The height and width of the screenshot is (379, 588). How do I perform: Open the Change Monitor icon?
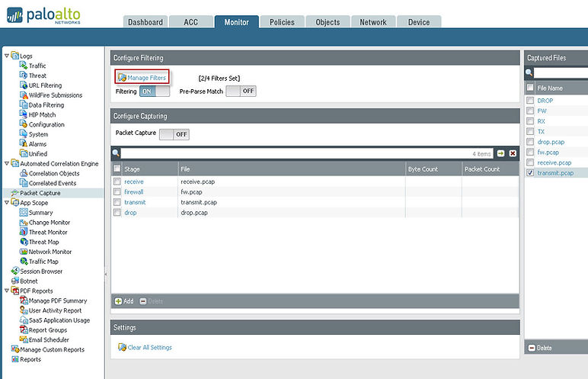pyautogui.click(x=24, y=222)
